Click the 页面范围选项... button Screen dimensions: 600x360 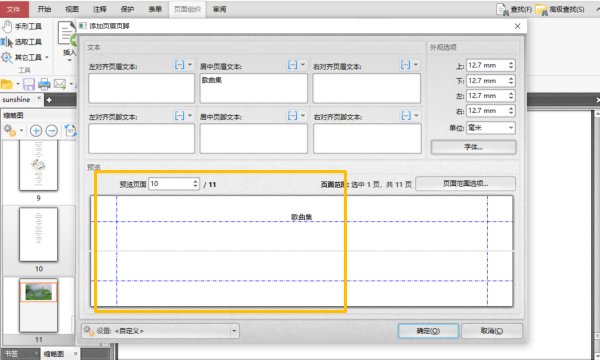coord(465,184)
